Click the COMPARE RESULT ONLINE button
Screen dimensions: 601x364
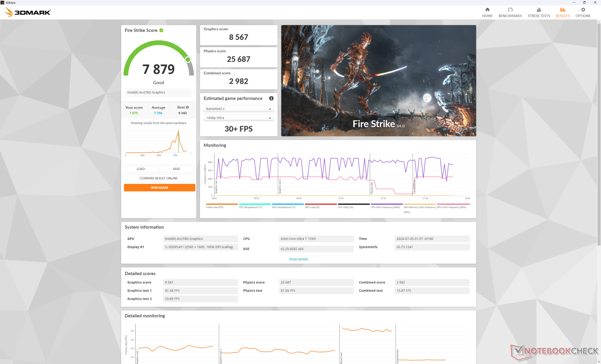click(x=158, y=178)
